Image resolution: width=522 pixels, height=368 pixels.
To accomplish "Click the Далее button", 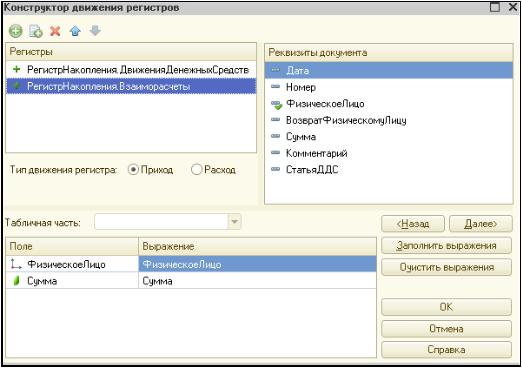I will tap(480, 224).
